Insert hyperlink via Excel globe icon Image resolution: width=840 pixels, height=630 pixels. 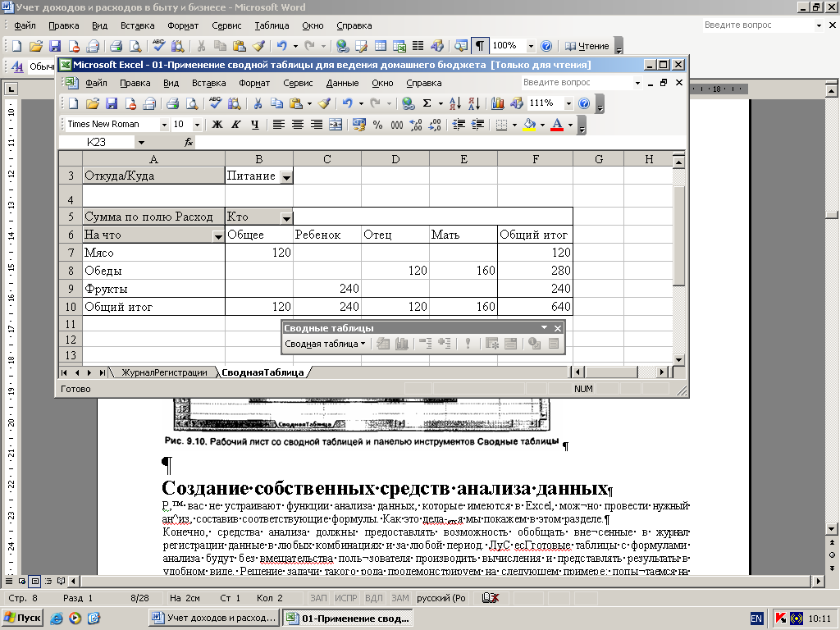409,103
